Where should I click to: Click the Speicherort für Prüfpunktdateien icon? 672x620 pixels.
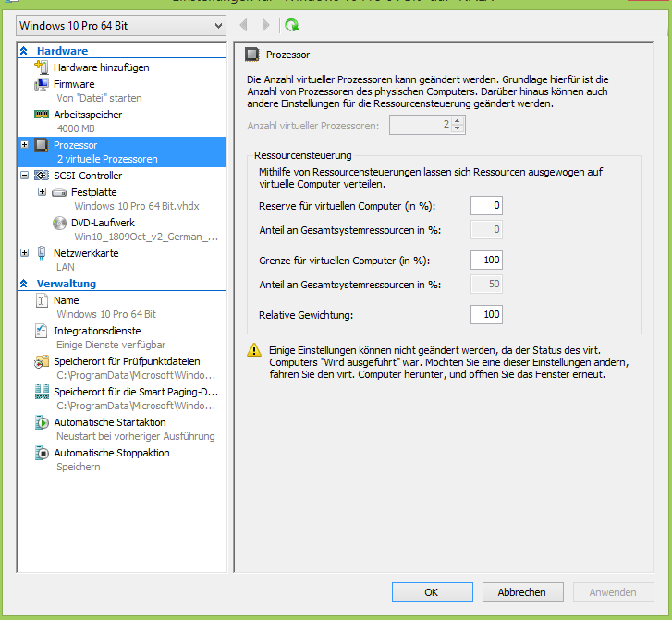pyautogui.click(x=42, y=361)
